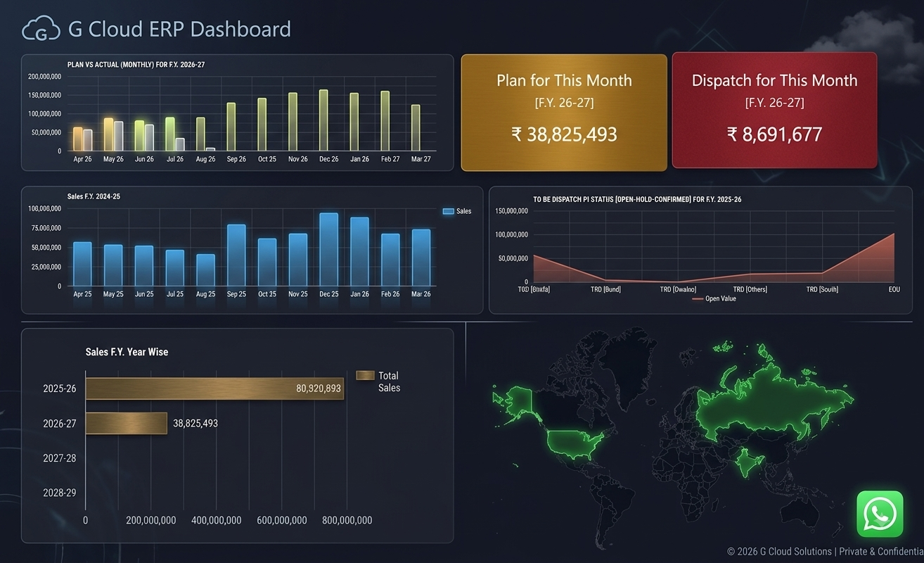The width and height of the screenshot is (924, 563).
Task: Click the TRD [South] axis label
Action: pos(822,289)
